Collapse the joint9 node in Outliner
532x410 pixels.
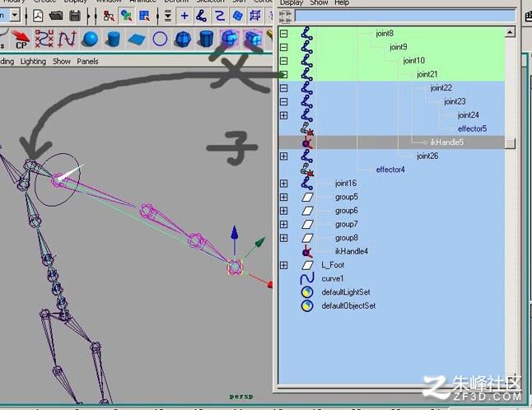(283, 47)
